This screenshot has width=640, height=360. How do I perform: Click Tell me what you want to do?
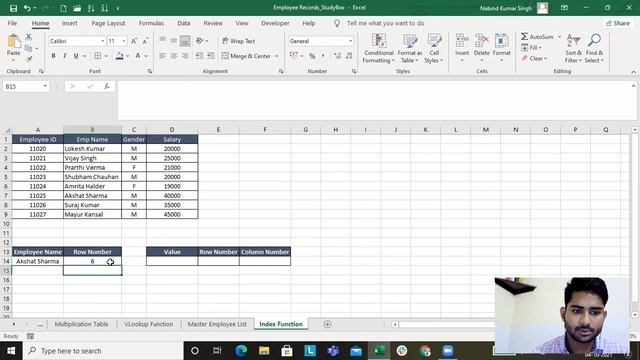click(385, 23)
